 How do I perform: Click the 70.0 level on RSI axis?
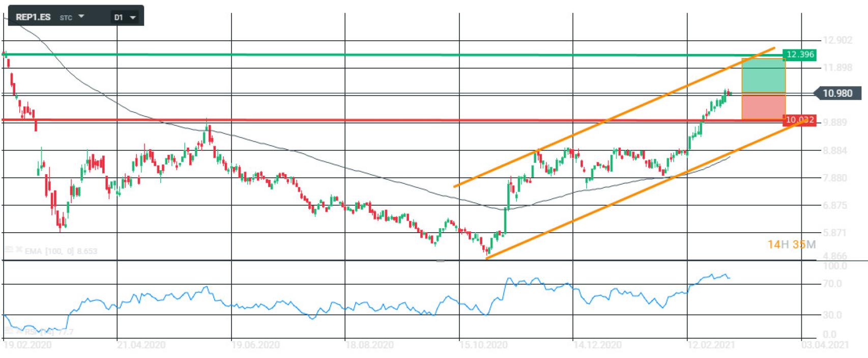(832, 284)
